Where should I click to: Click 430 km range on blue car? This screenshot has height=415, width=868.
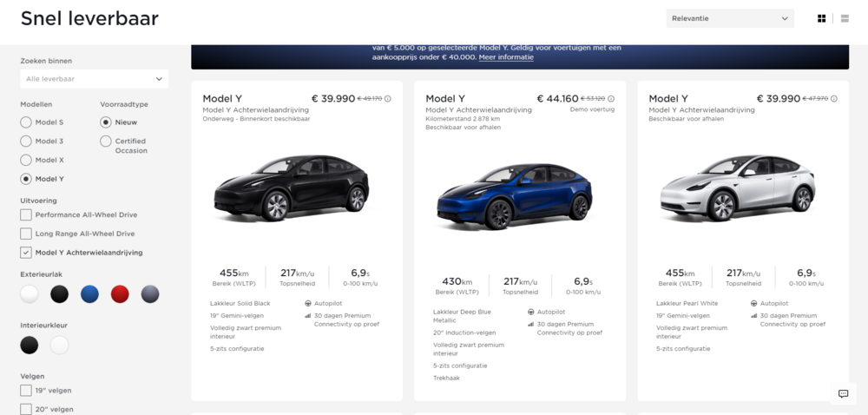457,281
